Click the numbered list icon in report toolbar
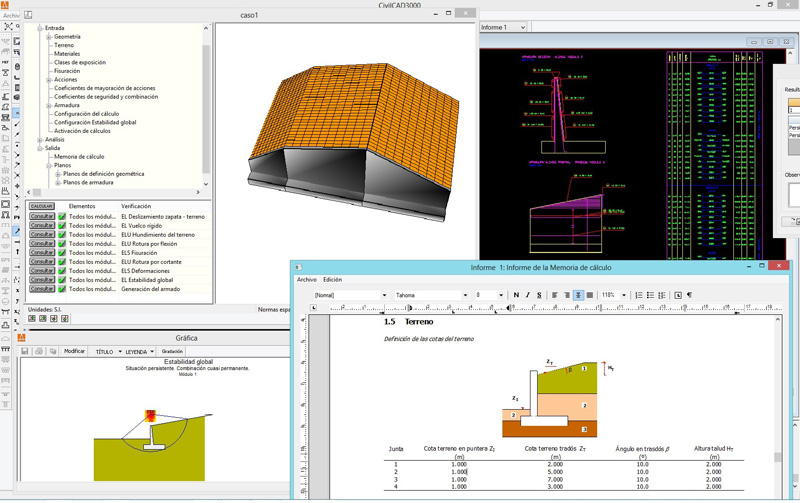Image resolution: width=800 pixels, height=503 pixels. [x=637, y=296]
